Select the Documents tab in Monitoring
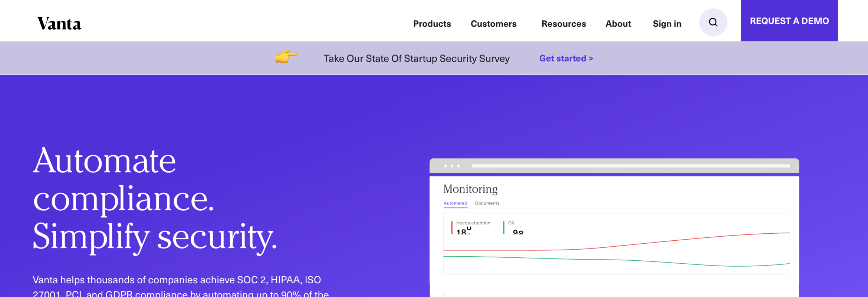868x297 pixels. pyautogui.click(x=487, y=203)
